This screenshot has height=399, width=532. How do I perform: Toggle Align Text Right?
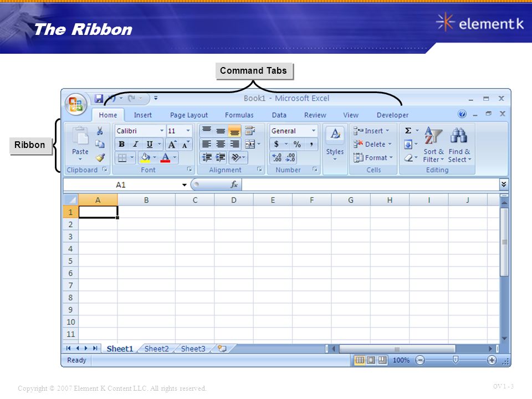click(234, 144)
